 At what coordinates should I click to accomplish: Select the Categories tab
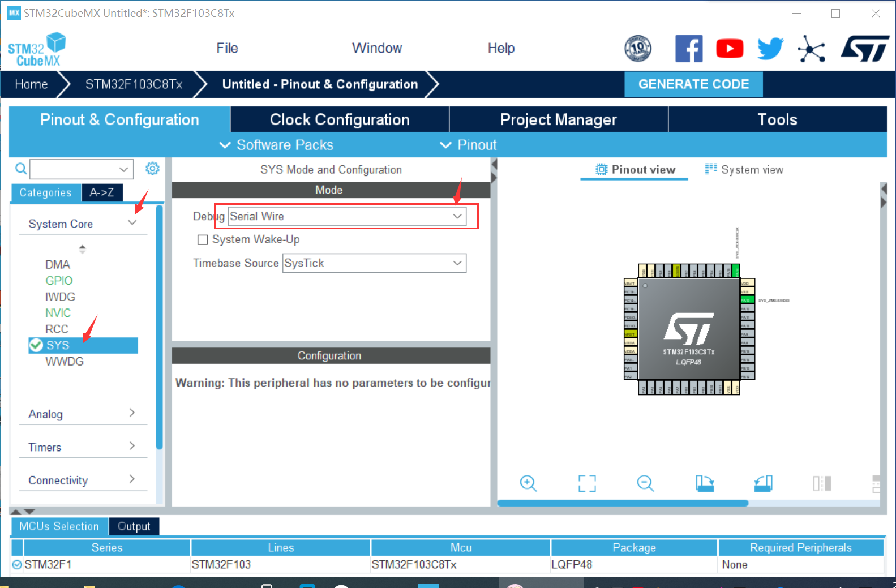coord(46,192)
